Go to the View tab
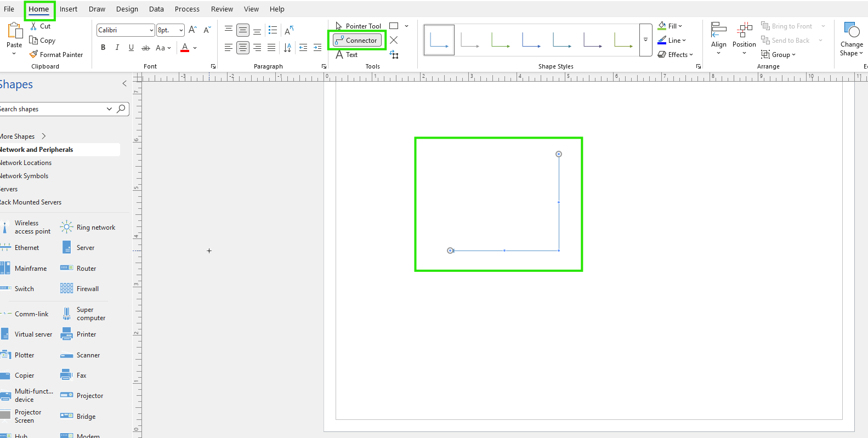This screenshot has width=868, height=438. pyautogui.click(x=252, y=9)
